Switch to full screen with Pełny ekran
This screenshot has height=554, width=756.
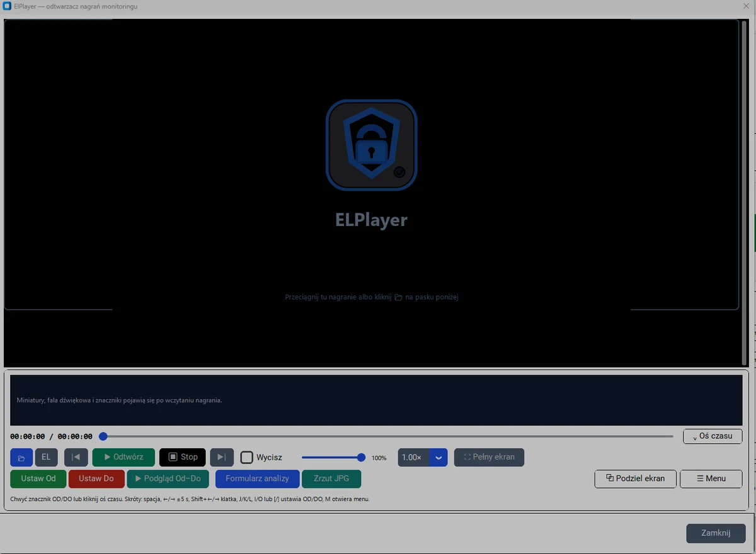click(x=489, y=458)
